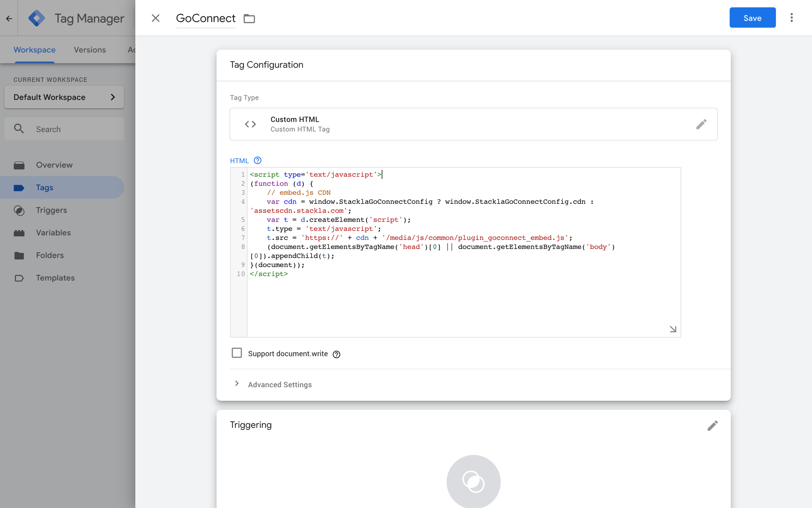Screen dimensions: 812x508
Task: Click the trigger placeholder circle icon
Action: pyautogui.click(x=473, y=481)
